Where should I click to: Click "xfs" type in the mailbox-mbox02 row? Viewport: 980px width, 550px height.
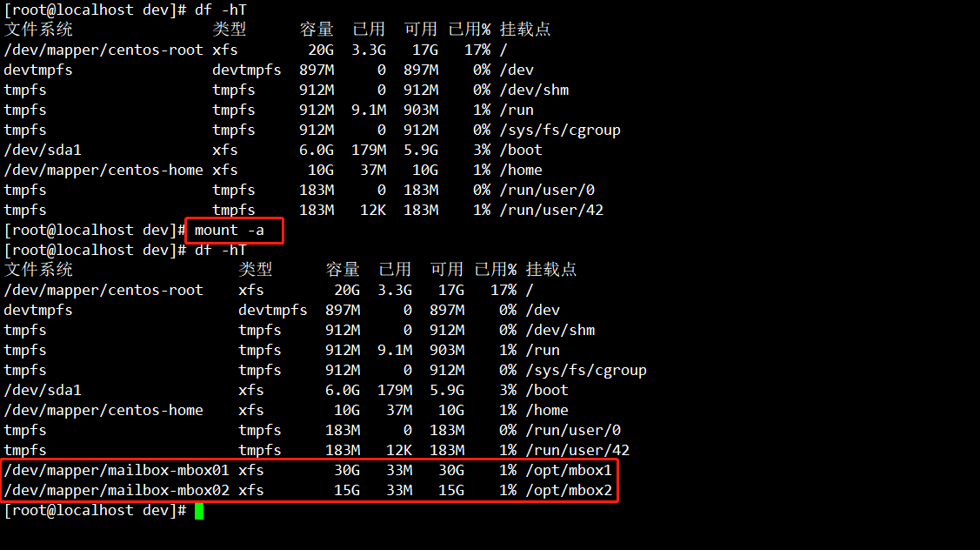(x=250, y=491)
